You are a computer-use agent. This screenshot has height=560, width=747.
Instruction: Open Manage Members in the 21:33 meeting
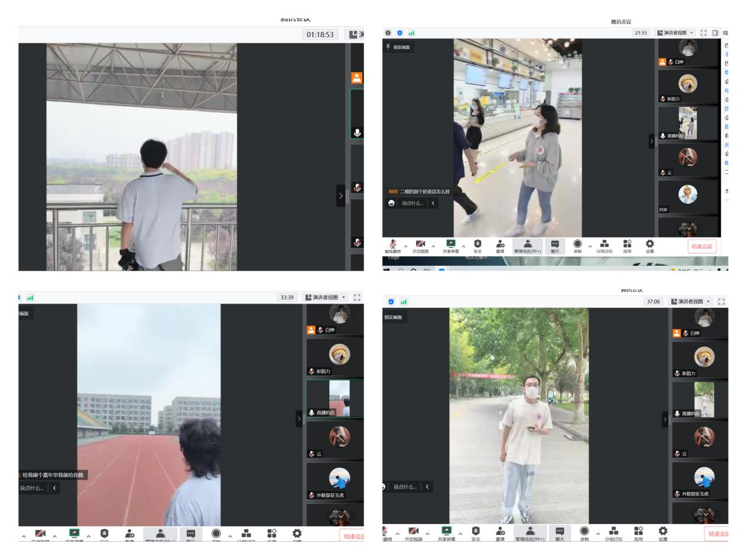point(527,245)
